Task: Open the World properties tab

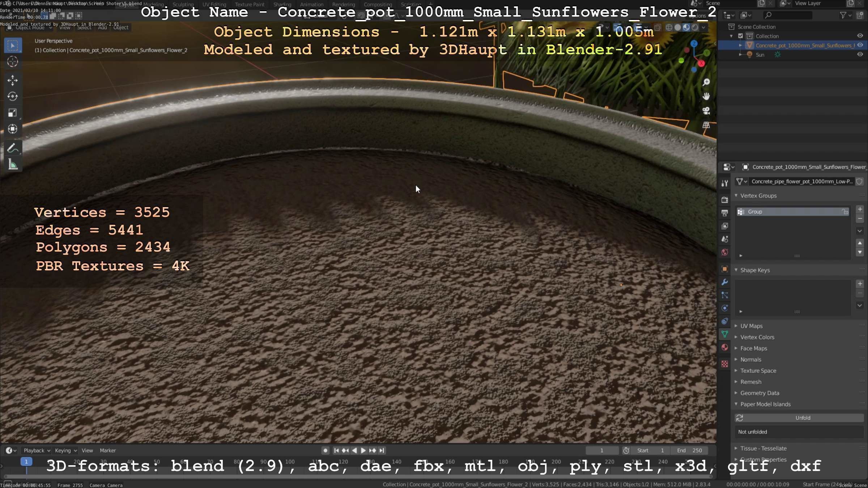Action: coord(724,252)
